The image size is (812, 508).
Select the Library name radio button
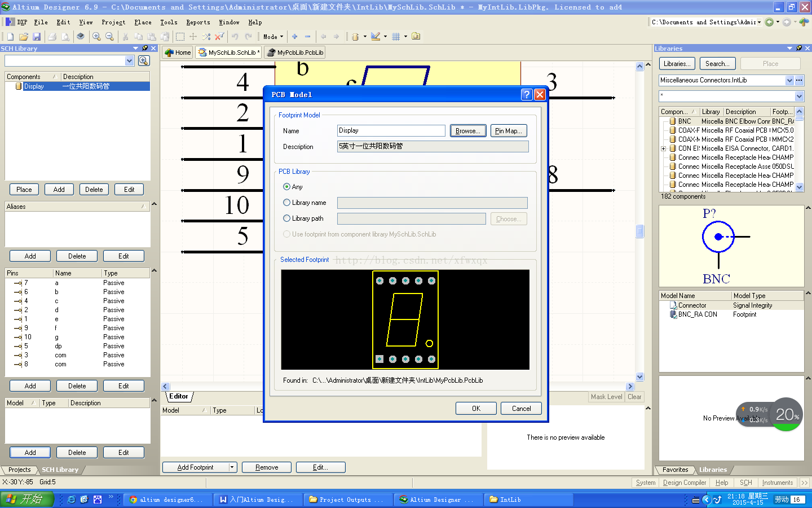(x=287, y=203)
